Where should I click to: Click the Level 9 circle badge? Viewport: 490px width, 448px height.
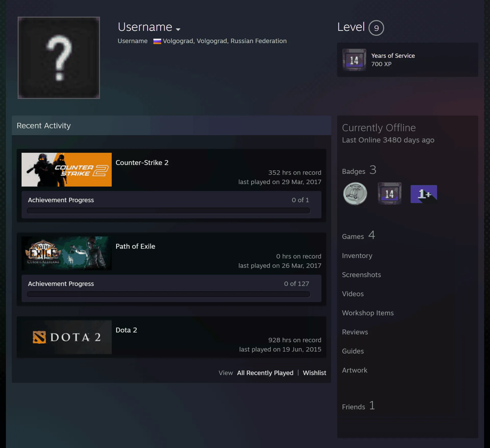point(376,28)
